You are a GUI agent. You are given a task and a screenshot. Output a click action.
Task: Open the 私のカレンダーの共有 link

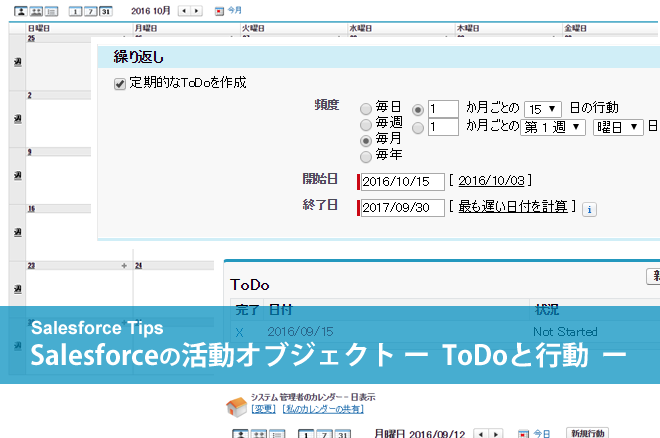[323, 409]
